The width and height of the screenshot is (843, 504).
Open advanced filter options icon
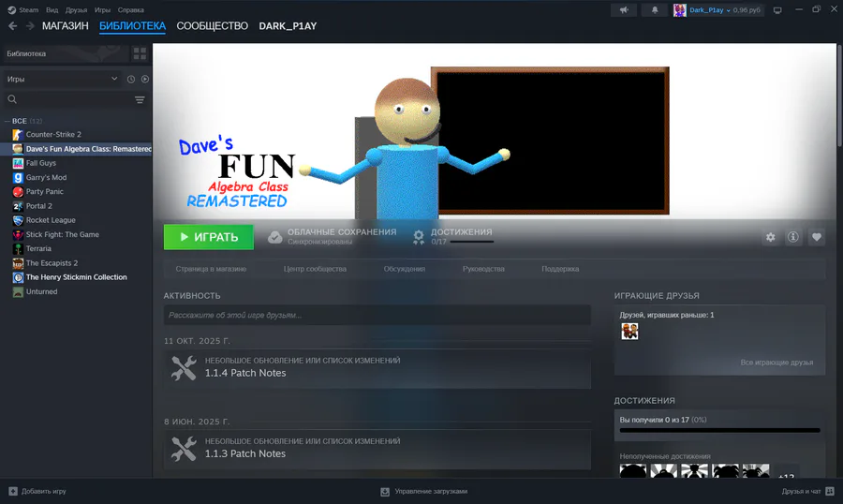[140, 99]
